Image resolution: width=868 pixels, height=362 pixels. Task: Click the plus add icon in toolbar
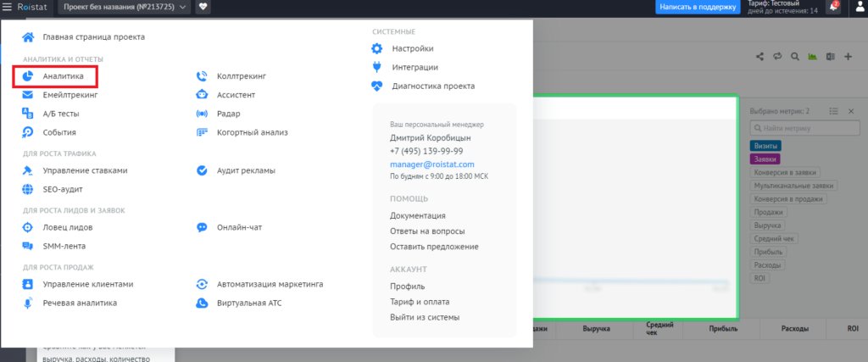tap(848, 57)
